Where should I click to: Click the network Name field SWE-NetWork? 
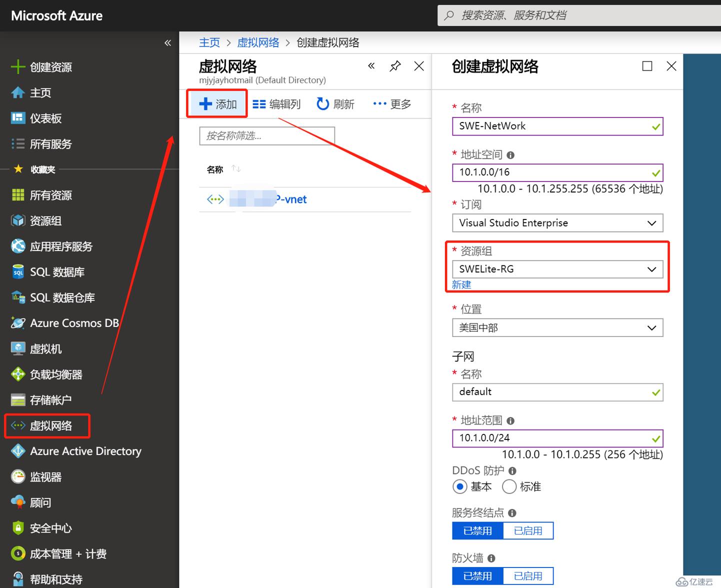(x=557, y=126)
